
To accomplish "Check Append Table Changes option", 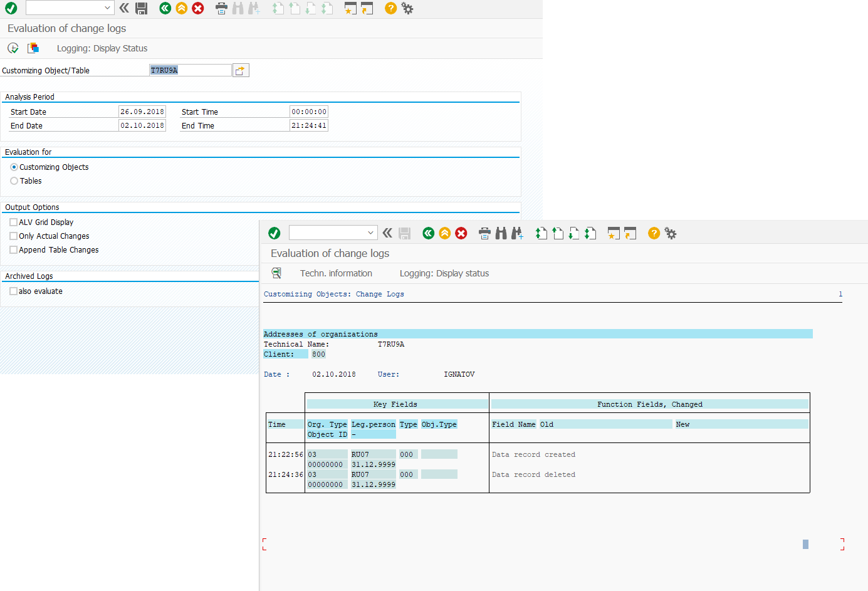I will [13, 250].
